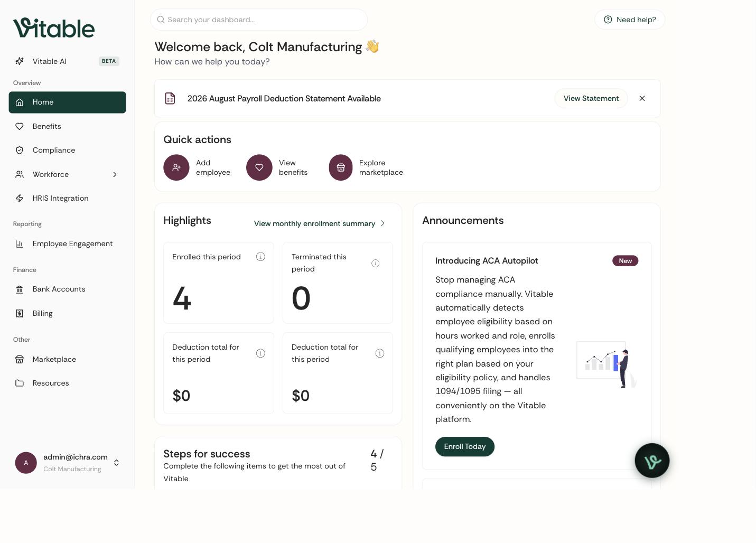Open Resources menu item
The height and width of the screenshot is (543, 756).
[67, 383]
